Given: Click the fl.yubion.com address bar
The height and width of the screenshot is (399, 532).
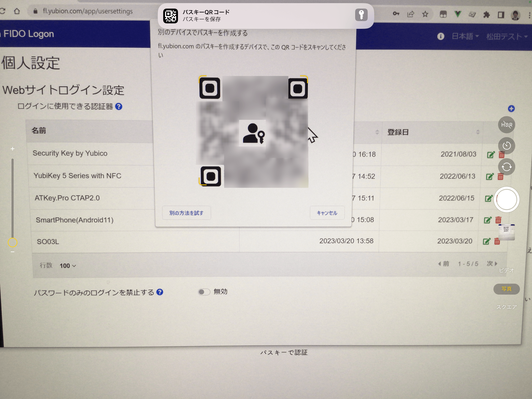Looking at the screenshot, I should (88, 11).
